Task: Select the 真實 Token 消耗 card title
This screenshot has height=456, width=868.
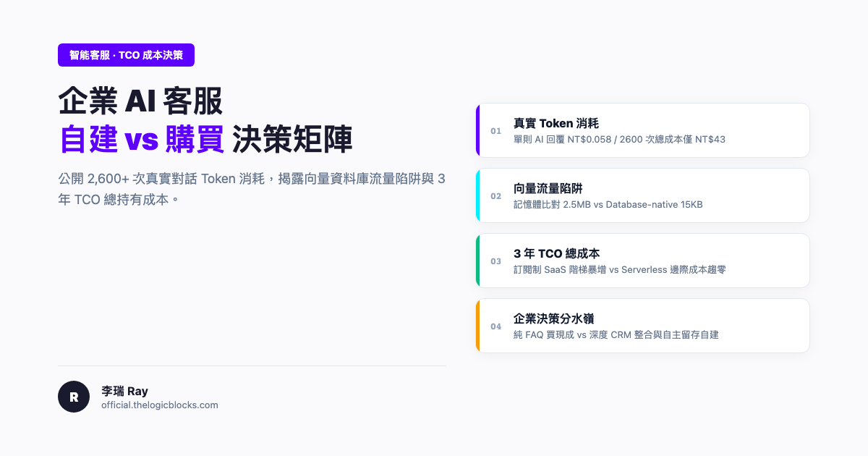Action: [556, 123]
